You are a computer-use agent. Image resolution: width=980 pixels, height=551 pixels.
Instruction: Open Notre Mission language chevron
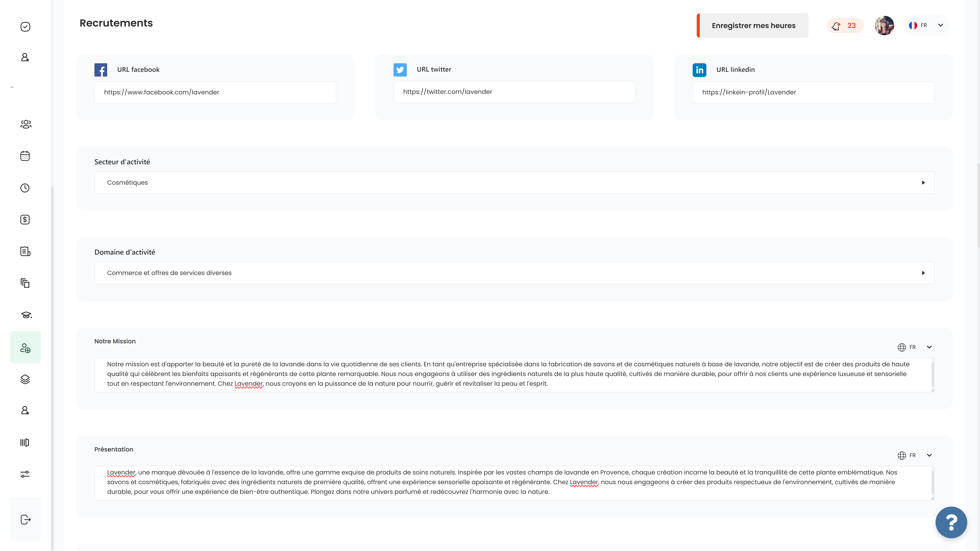929,347
